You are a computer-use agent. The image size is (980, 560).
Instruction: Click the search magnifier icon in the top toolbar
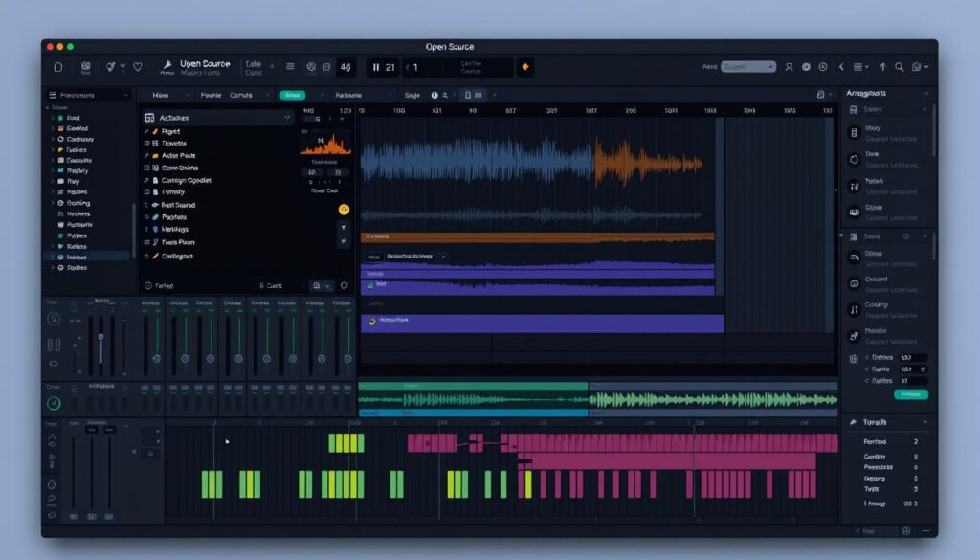900,68
